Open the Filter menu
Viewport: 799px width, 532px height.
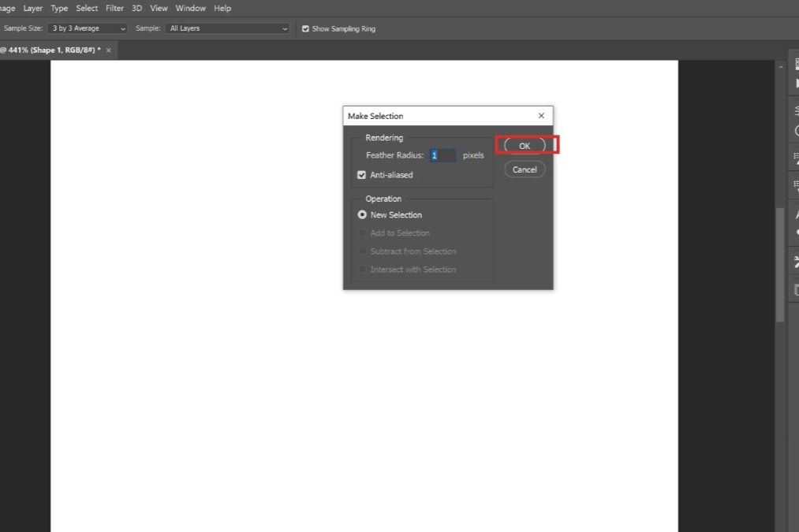114,8
